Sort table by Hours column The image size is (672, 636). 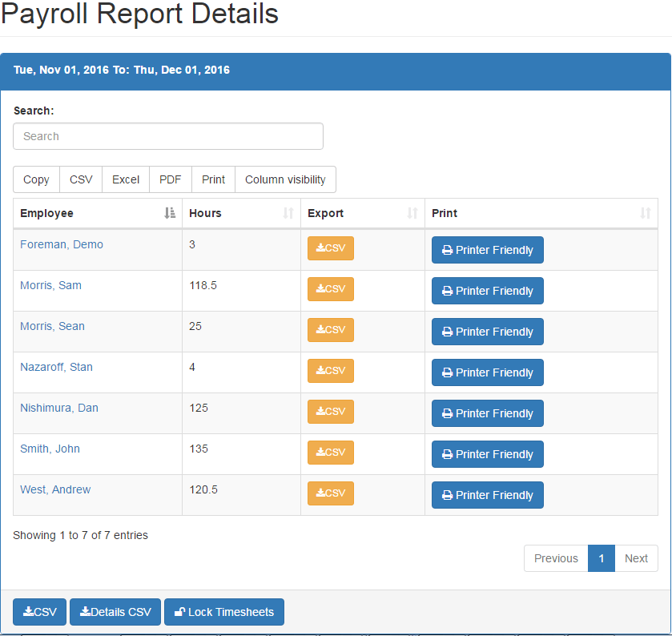click(x=241, y=213)
